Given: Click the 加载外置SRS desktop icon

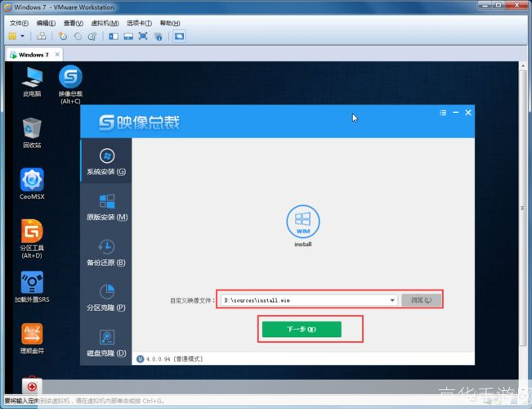Looking at the screenshot, I should [32, 286].
